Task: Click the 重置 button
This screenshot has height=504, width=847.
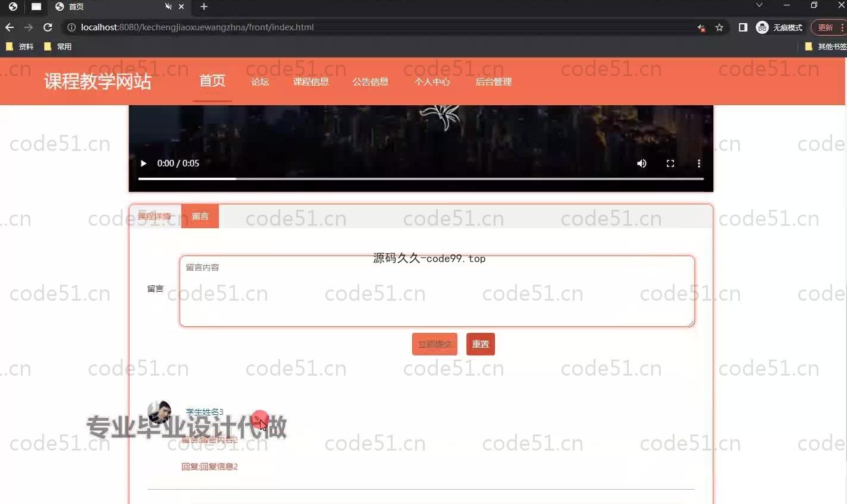Action: click(x=481, y=344)
